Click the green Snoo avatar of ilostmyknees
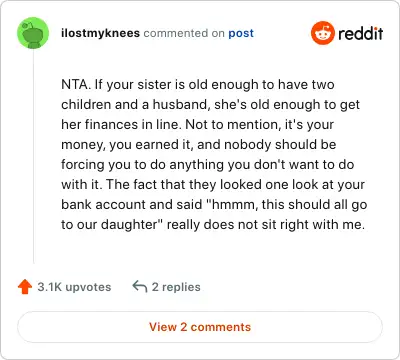This screenshot has height=360, width=400. [x=33, y=33]
